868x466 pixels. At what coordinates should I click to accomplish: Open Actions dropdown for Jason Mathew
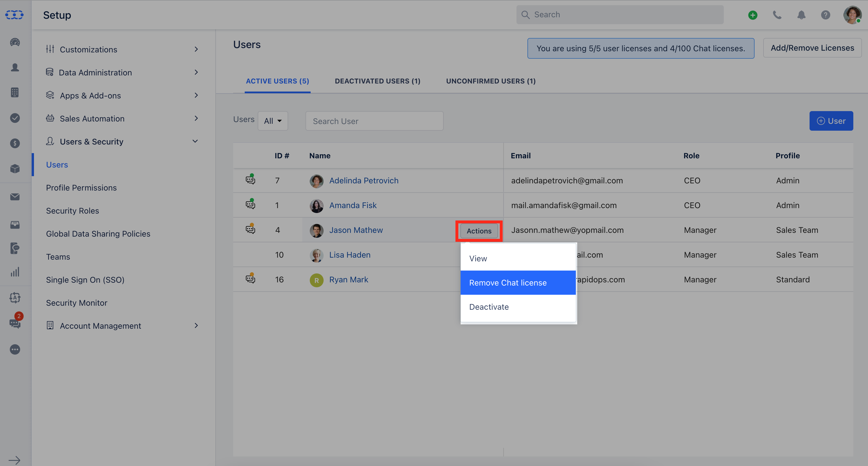(x=479, y=231)
